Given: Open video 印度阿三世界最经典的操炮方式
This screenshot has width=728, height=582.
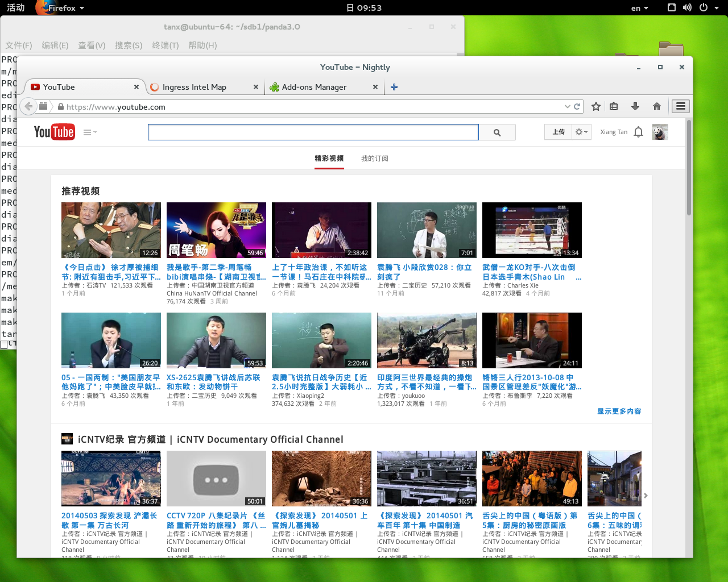Looking at the screenshot, I should point(427,382).
